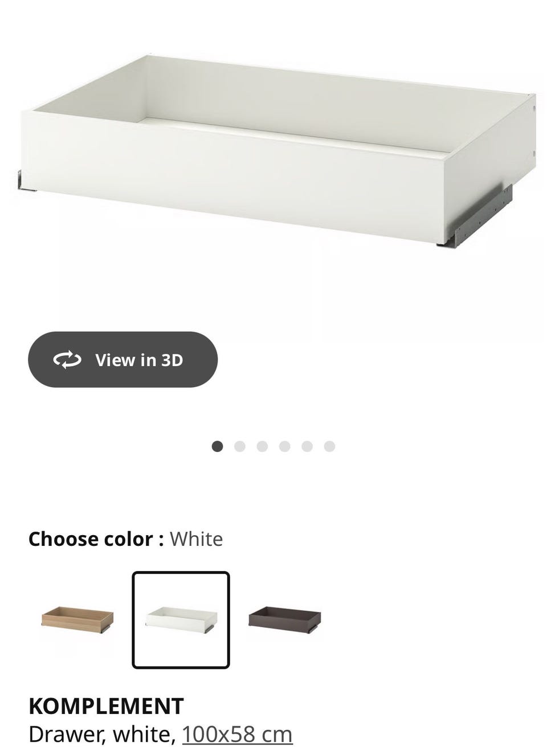Click the KOMPLEMENT product name

tap(106, 706)
